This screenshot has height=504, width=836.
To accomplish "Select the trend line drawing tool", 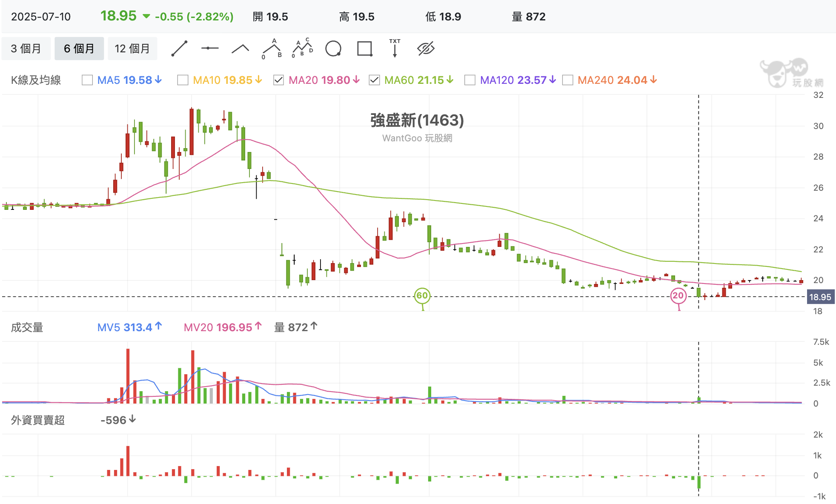I will tap(179, 49).
